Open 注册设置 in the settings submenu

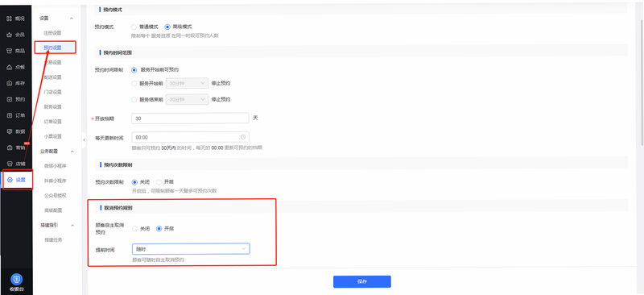(x=52, y=33)
